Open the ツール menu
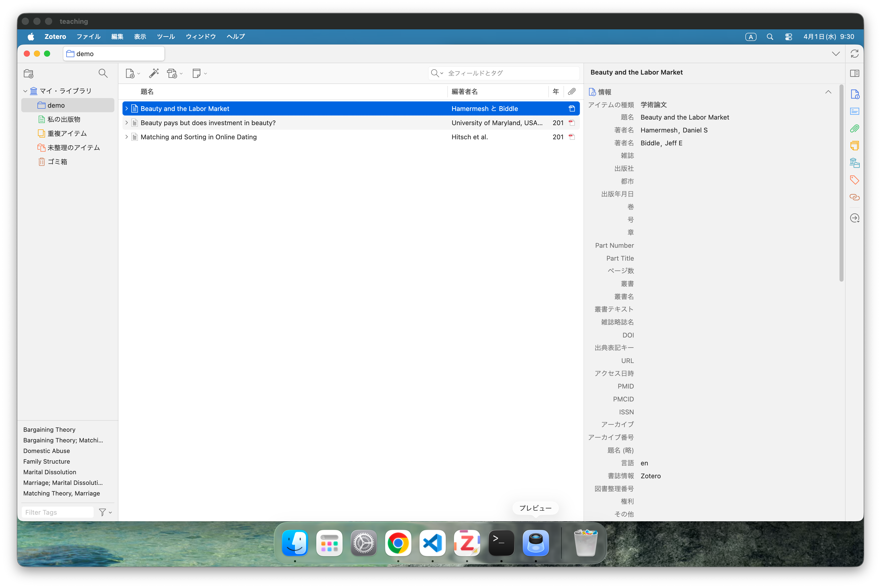 pyautogui.click(x=166, y=36)
